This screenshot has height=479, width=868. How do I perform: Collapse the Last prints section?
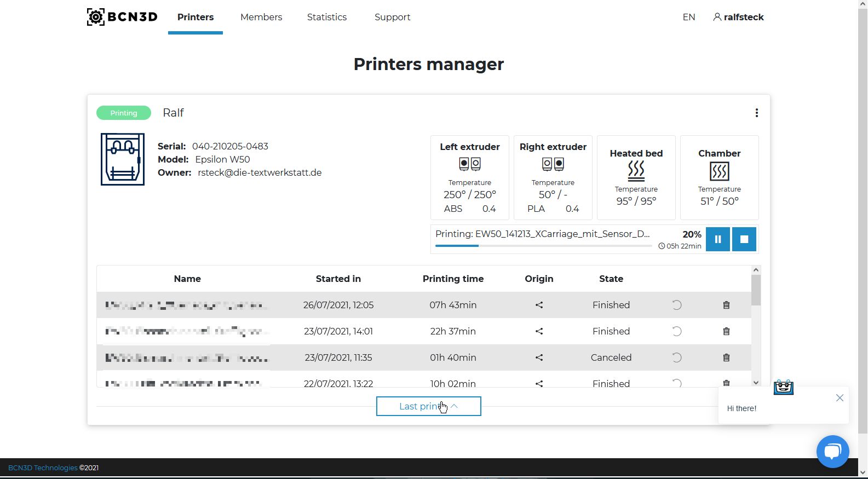pyautogui.click(x=429, y=406)
